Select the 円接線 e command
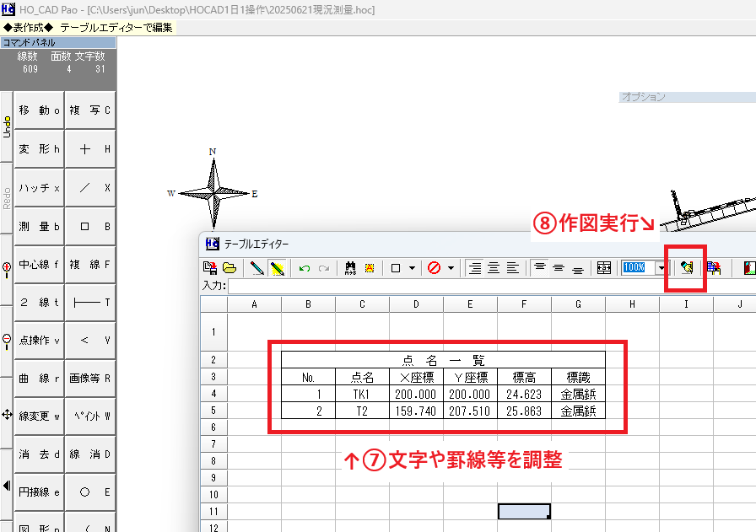The width and height of the screenshot is (756, 532). pos(39,492)
